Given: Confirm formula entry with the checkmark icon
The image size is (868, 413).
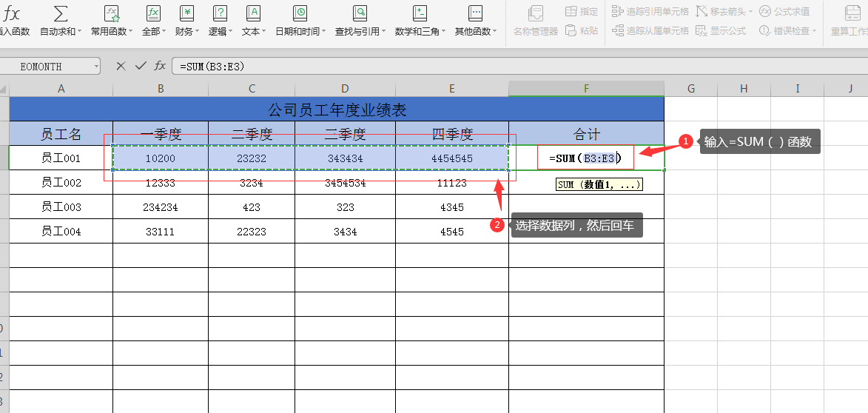Looking at the screenshot, I should point(141,66).
